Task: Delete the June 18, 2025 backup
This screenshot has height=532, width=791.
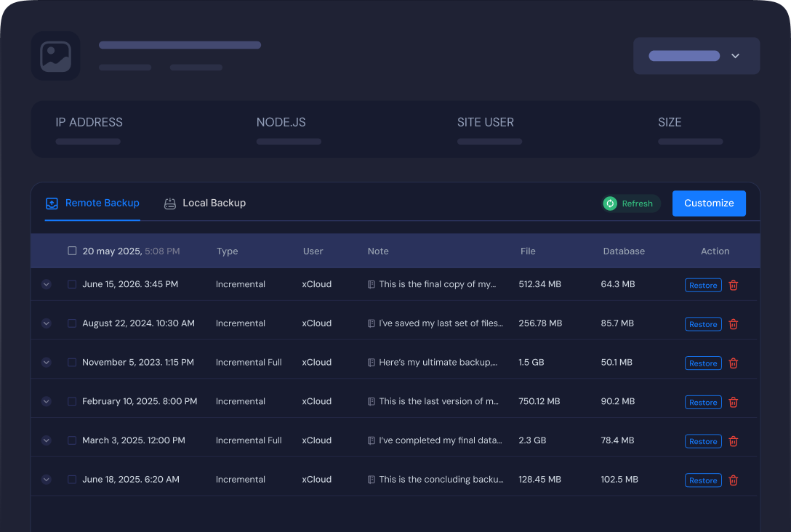Action: [733, 480]
